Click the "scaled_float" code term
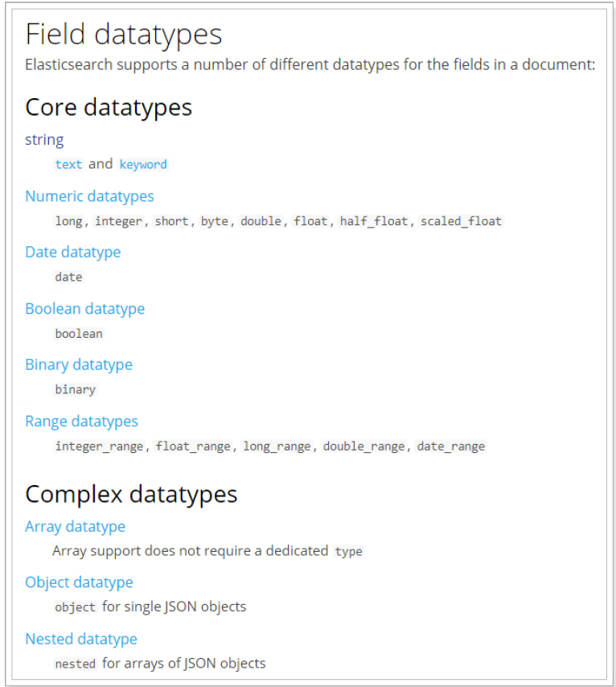The image size is (616, 687). [461, 220]
